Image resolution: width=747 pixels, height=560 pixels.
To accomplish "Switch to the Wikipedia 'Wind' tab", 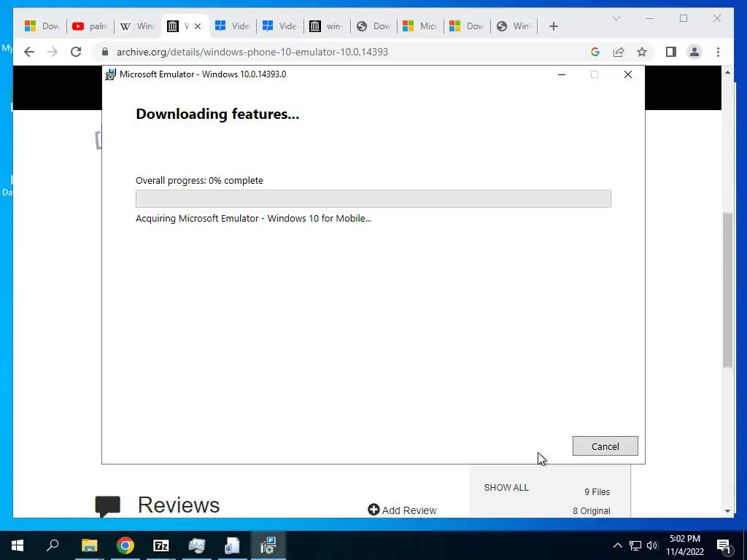I will click(x=137, y=26).
